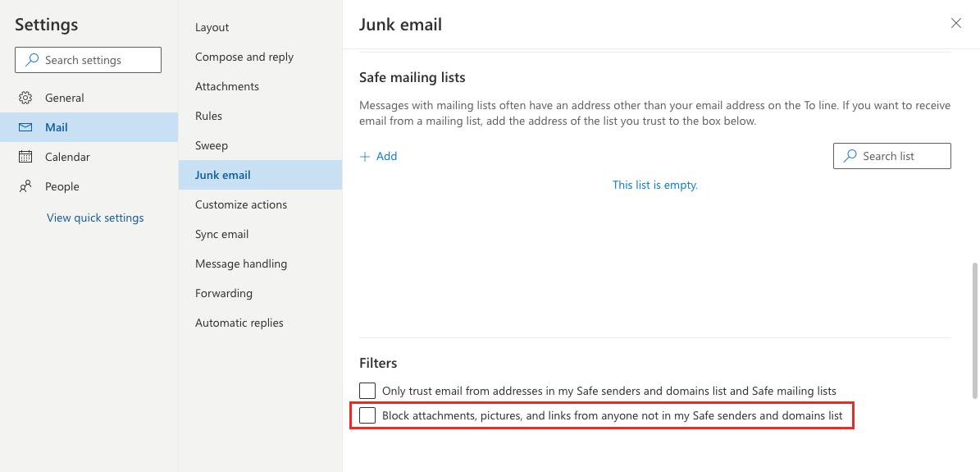The width and height of the screenshot is (980, 472).
Task: Select Rules in the Mail menu
Action: (x=208, y=116)
